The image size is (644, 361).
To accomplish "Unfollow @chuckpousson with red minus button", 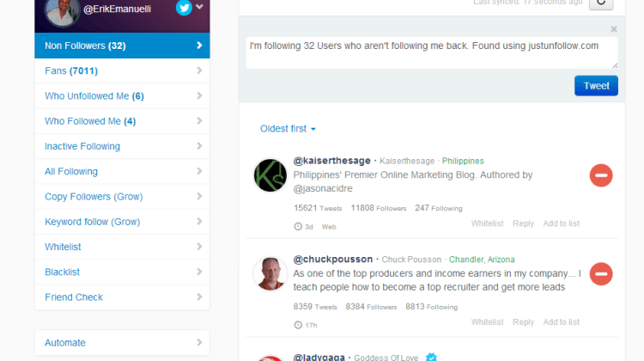I will [x=601, y=274].
